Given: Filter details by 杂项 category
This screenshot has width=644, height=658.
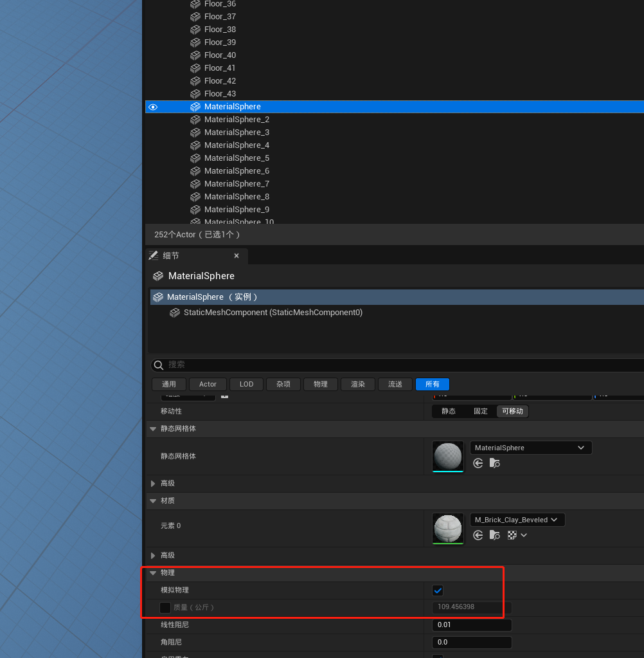Looking at the screenshot, I should click(283, 385).
